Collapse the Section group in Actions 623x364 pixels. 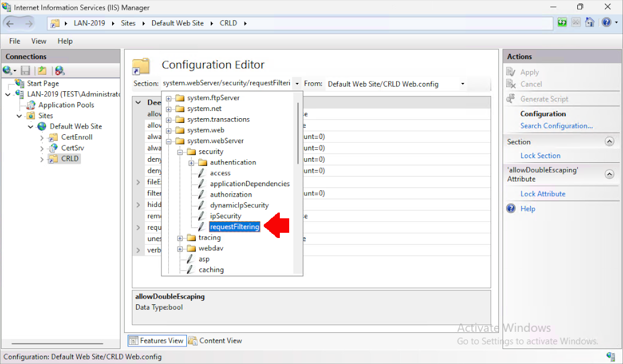tap(610, 142)
